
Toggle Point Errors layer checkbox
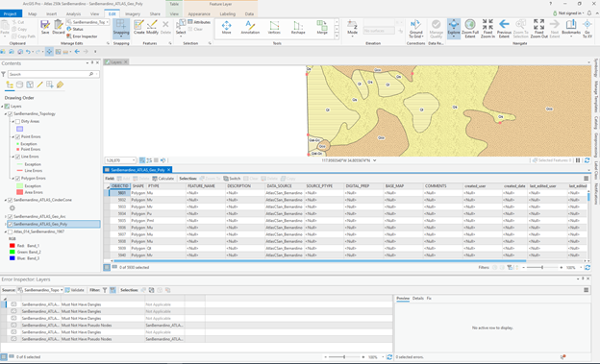coord(17,137)
